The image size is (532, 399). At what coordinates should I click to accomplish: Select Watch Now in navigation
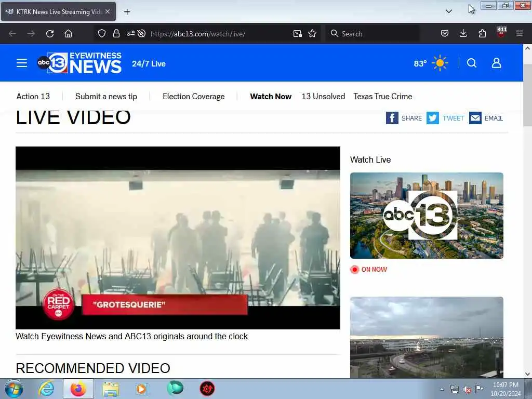(x=271, y=96)
